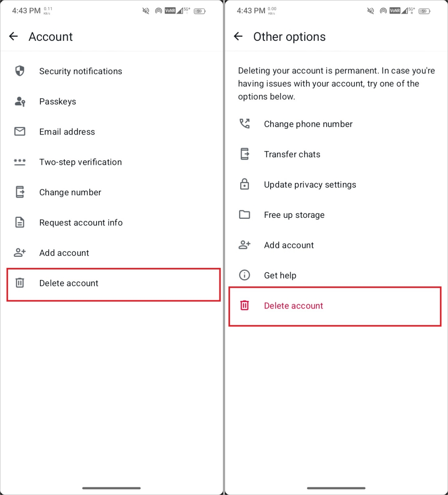
Task: Select the Add account person-plus icon
Action: click(x=19, y=252)
